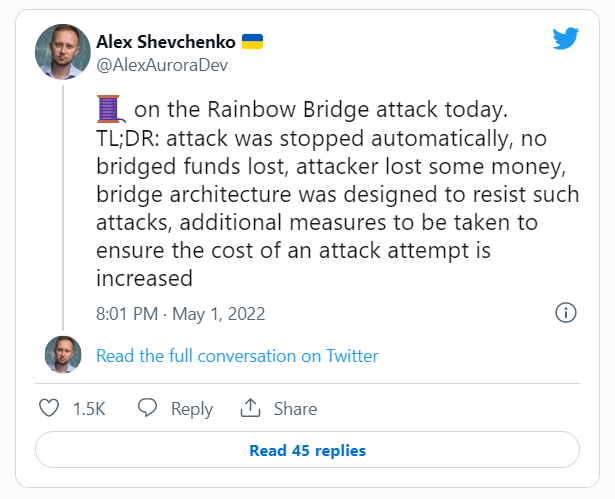This screenshot has height=499, width=615.
Task: Open Alex Shevchenko's large profile photo
Action: pyautogui.click(x=63, y=51)
